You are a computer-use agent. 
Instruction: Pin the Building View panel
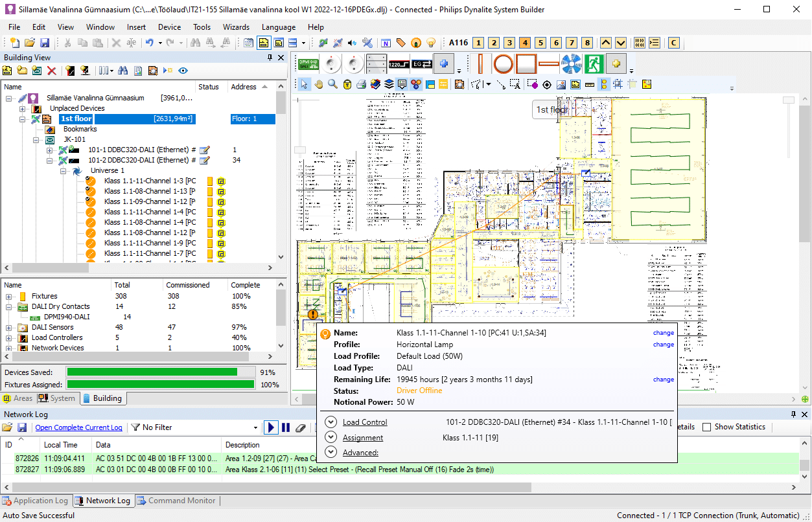(x=270, y=58)
